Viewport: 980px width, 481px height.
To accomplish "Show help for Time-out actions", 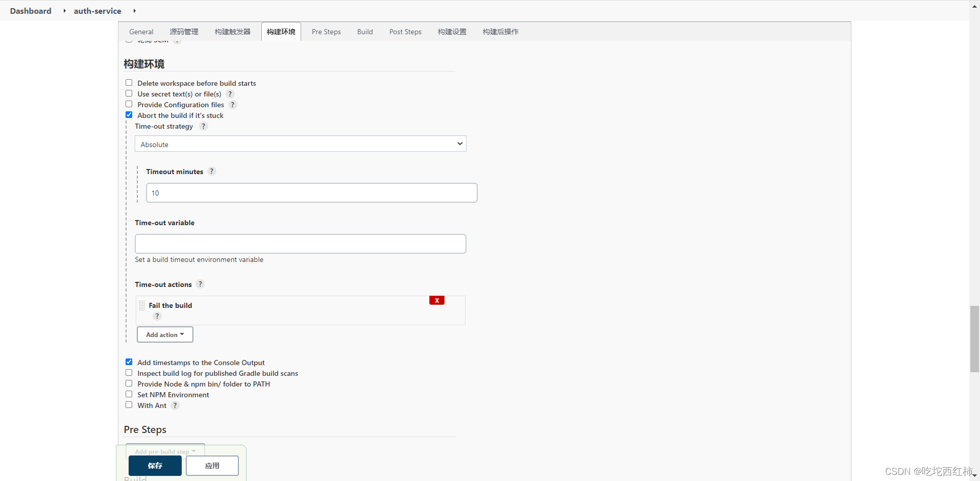I will pyautogui.click(x=201, y=284).
